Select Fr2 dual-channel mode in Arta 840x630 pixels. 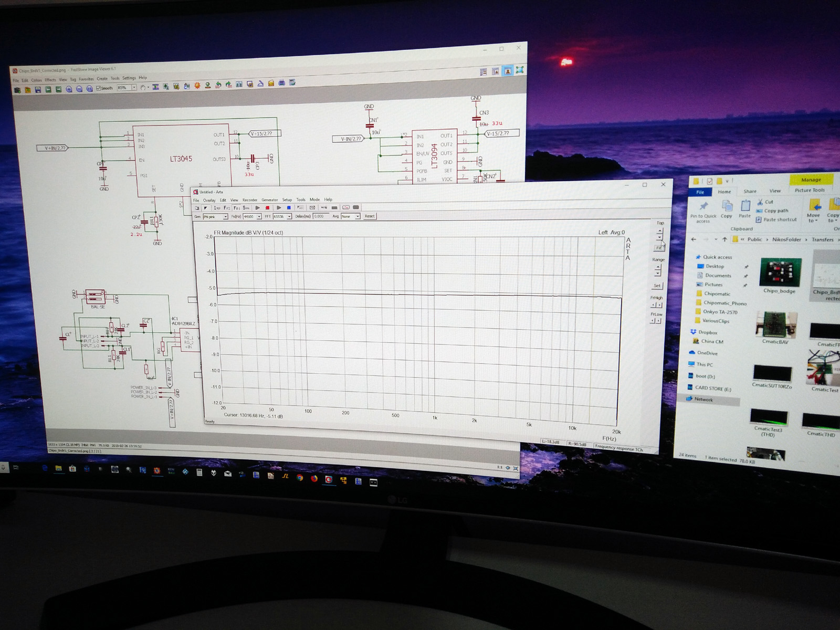pos(227,208)
